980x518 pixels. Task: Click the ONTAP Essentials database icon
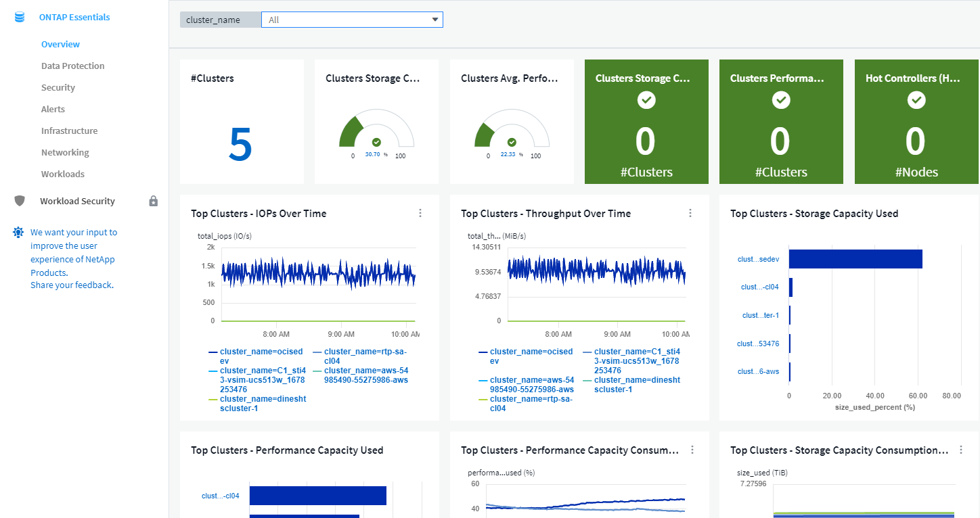(x=20, y=18)
